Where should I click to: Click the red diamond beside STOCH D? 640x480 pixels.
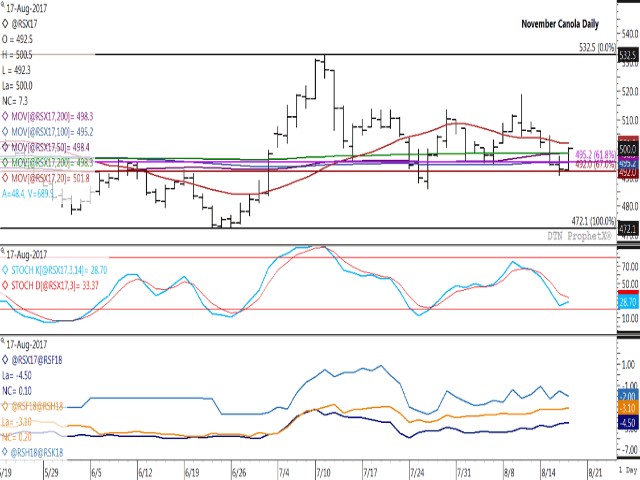5,285
